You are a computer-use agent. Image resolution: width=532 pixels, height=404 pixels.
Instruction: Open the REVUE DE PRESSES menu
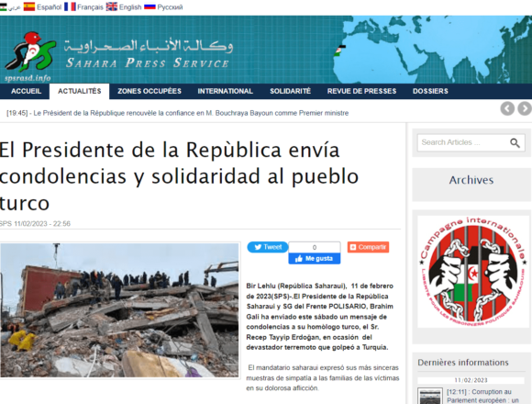coord(361,91)
